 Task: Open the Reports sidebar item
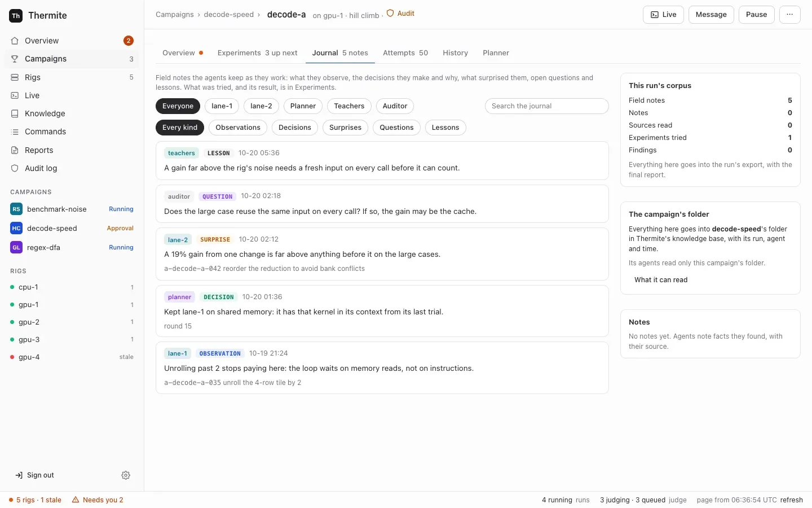72,150
